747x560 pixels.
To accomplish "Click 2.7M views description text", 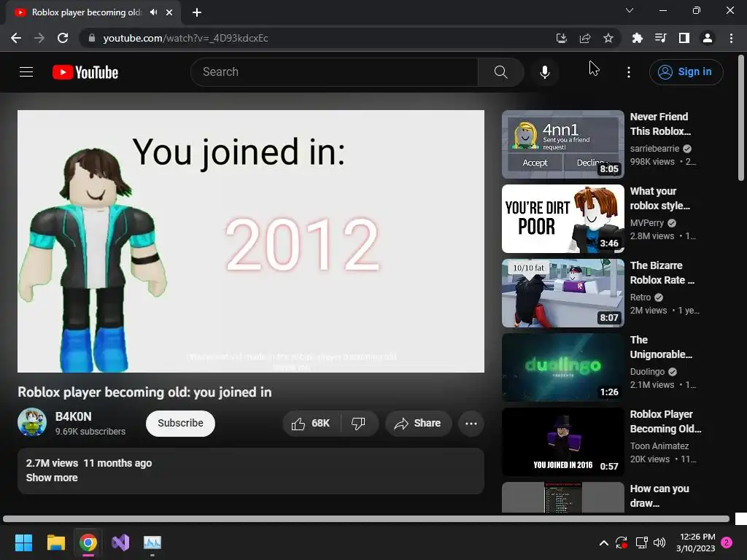I will click(52, 463).
